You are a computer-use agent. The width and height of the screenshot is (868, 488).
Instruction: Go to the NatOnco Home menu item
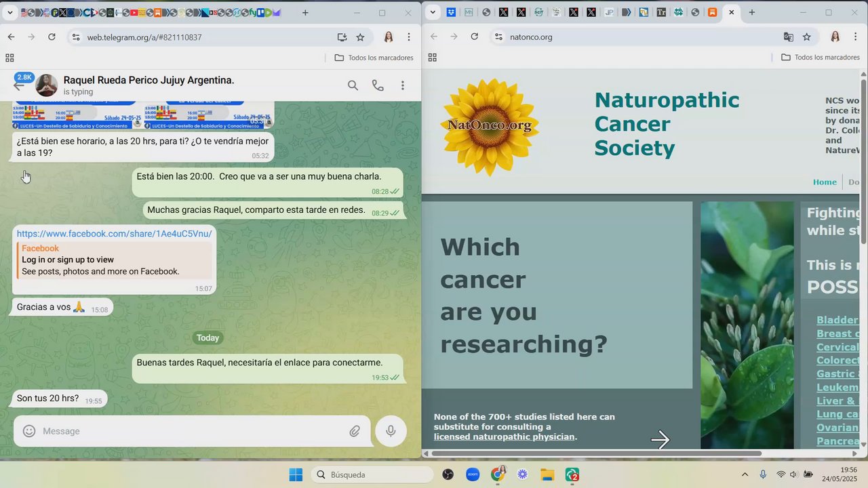pyautogui.click(x=825, y=182)
